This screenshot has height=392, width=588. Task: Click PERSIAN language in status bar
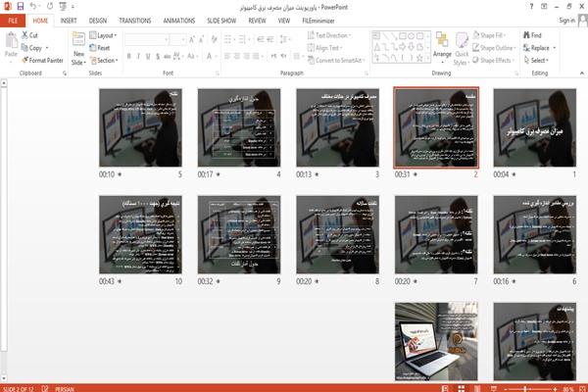tap(65, 389)
